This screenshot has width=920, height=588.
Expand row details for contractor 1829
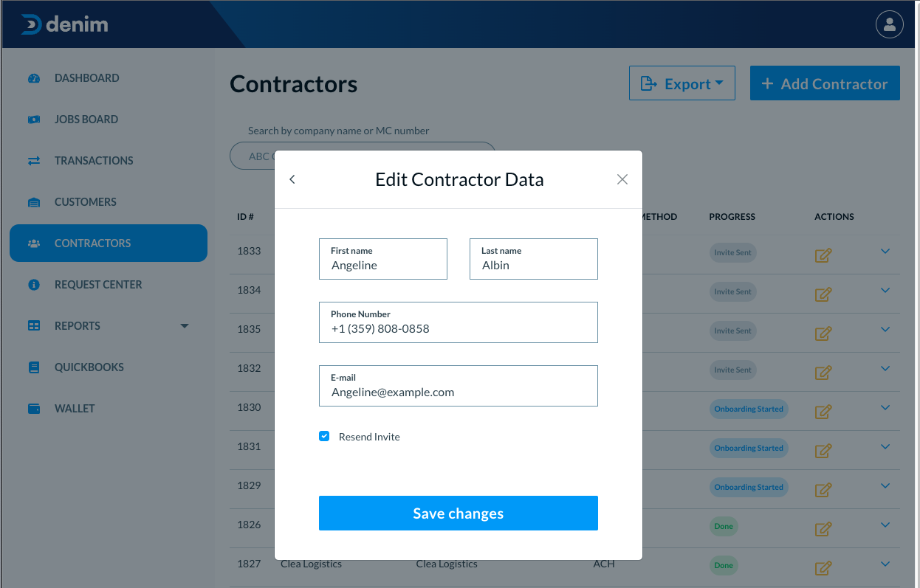click(885, 485)
